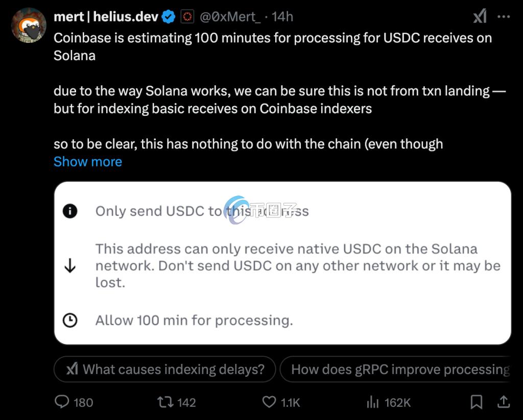
Task: Select the "What causes indexing delays?" suggestion
Action: coord(165,369)
